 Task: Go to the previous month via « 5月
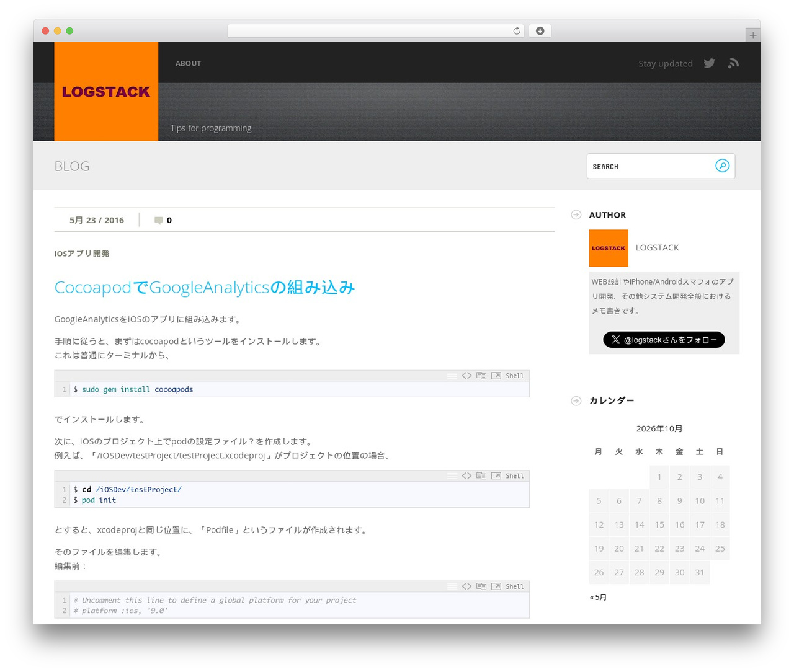click(x=598, y=597)
